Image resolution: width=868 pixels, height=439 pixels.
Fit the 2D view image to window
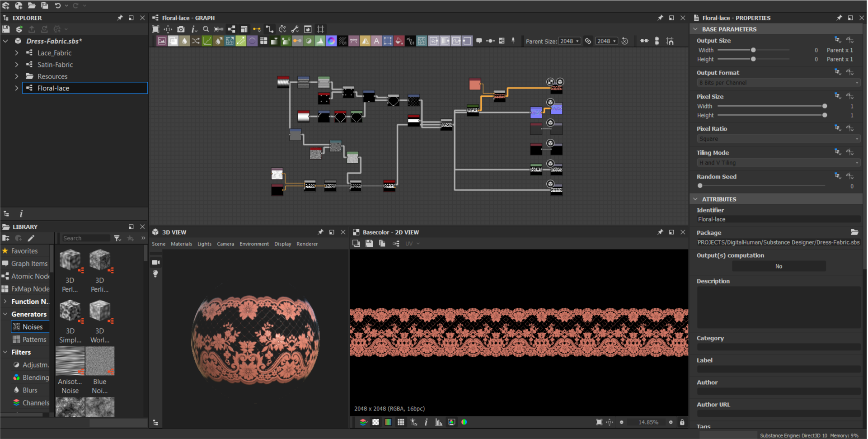click(599, 422)
